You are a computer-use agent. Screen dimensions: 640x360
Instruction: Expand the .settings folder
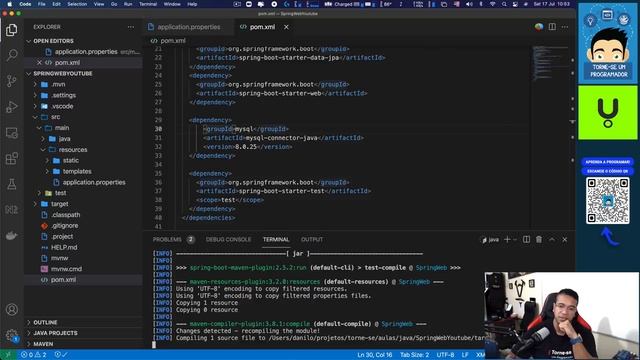tap(35, 96)
